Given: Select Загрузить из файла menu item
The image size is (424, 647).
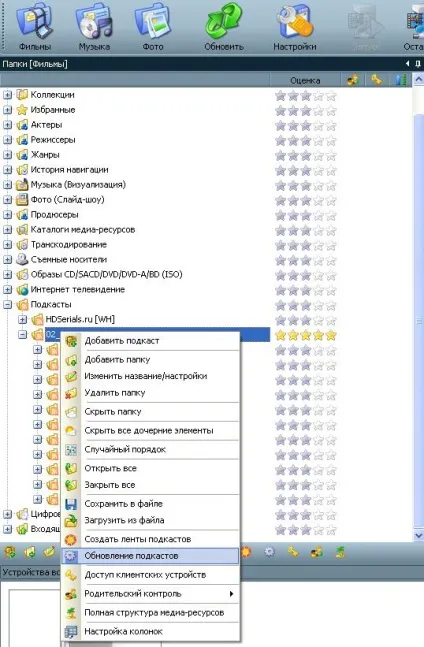Looking at the screenshot, I should click(151, 520).
